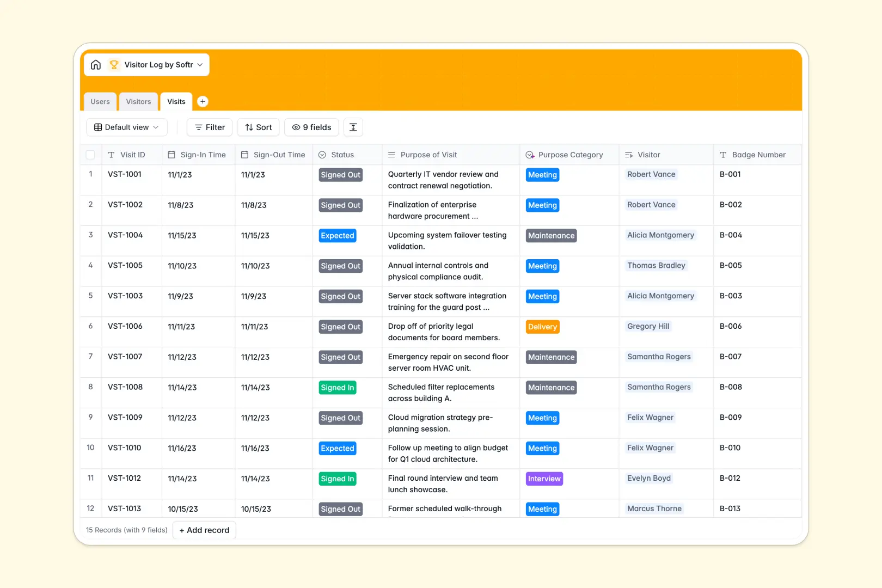This screenshot has height=588, width=882.
Task: Click the AI sparkle icon on Purpose Category header
Action: (x=529, y=155)
